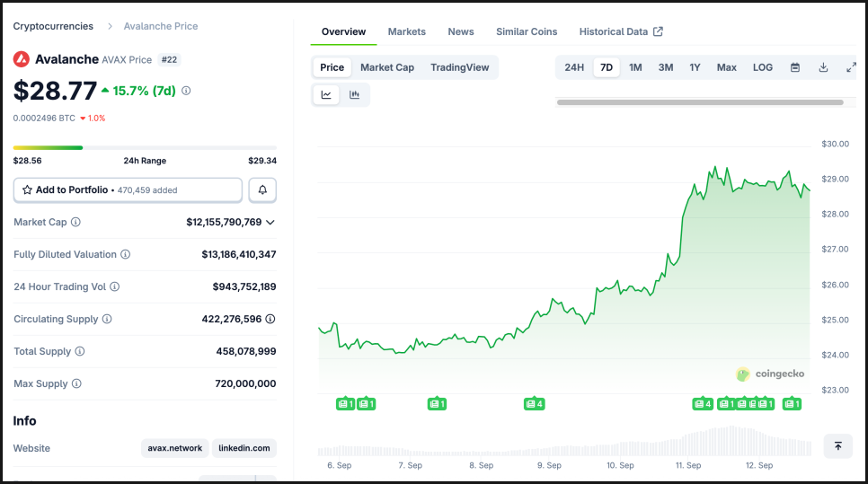Open the Similar Coins tab
The image size is (868, 484).
coord(527,31)
